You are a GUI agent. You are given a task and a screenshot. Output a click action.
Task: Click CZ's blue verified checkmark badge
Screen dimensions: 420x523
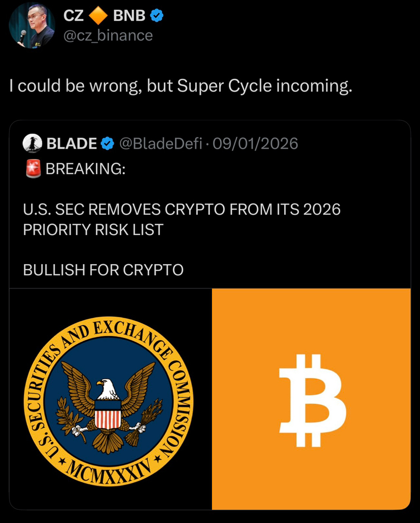click(x=157, y=17)
